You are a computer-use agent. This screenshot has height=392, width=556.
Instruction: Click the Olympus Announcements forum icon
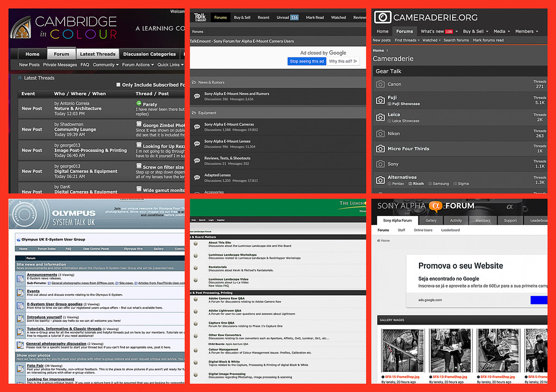point(21,277)
